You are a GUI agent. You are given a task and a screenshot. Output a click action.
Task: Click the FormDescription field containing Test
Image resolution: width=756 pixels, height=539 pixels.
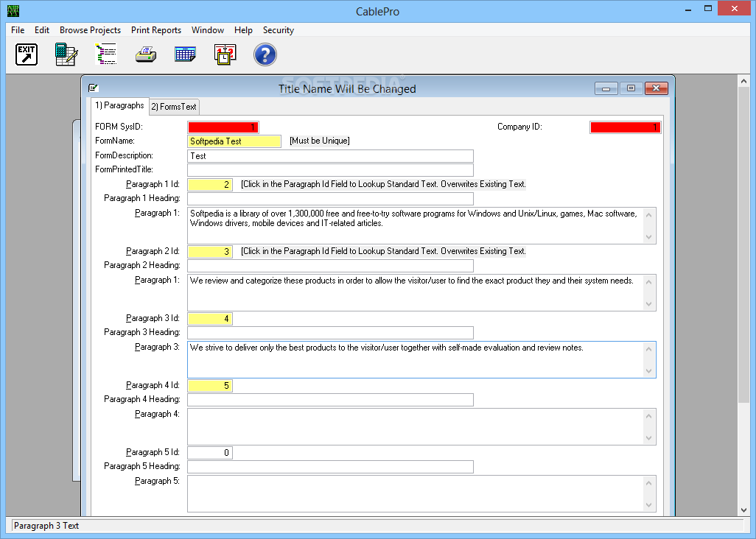point(330,156)
